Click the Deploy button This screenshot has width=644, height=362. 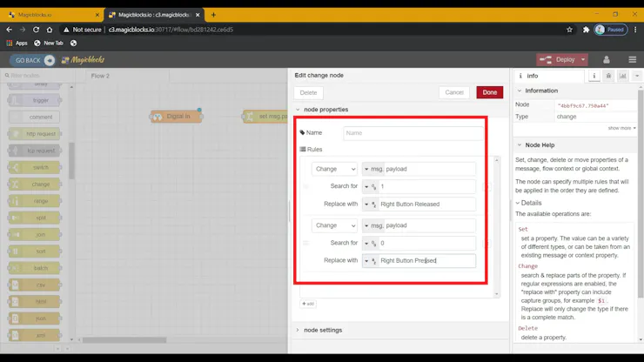coord(558,59)
